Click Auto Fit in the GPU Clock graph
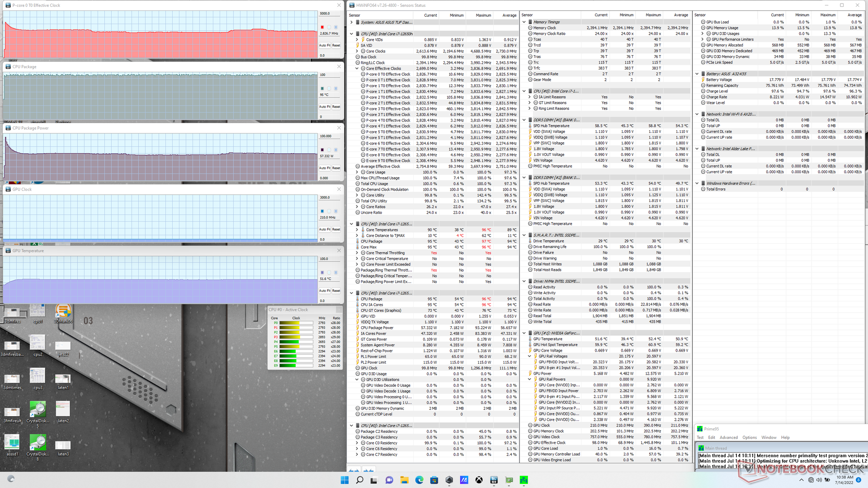This screenshot has height=488, width=868. point(325,229)
